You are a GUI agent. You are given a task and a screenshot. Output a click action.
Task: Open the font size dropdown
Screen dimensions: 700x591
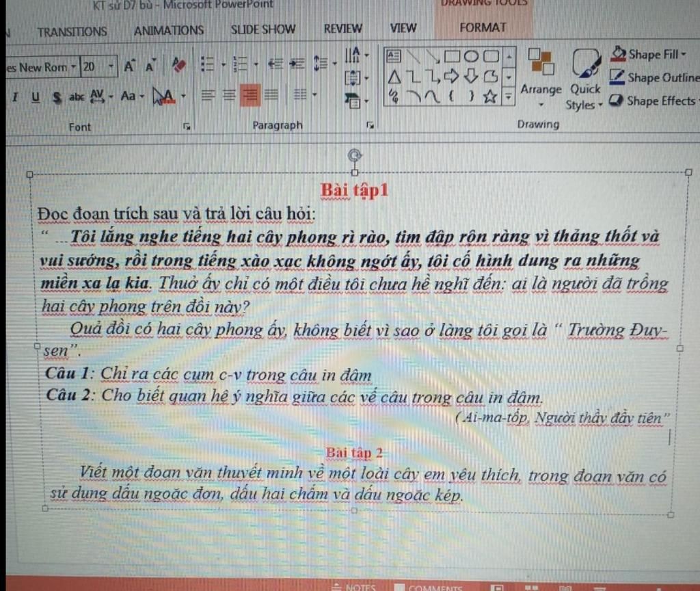(x=111, y=67)
